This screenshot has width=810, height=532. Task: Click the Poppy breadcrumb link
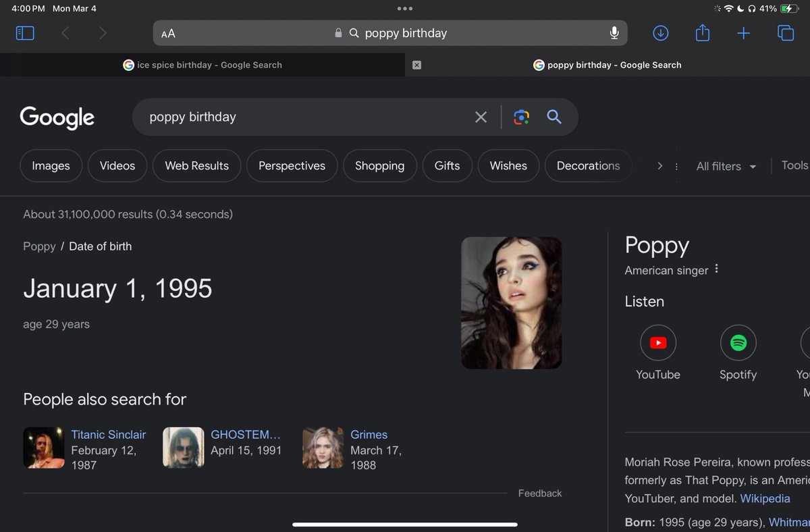(x=39, y=246)
